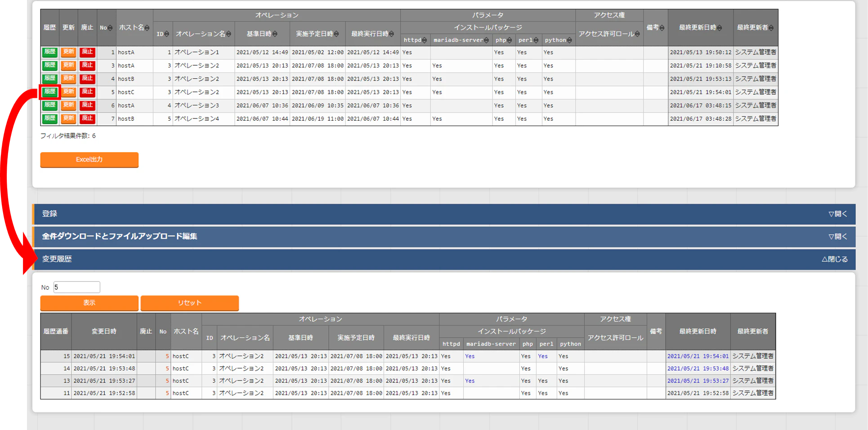Click フィルタ結果件数: 6 text
868x430 pixels.
tap(68, 136)
